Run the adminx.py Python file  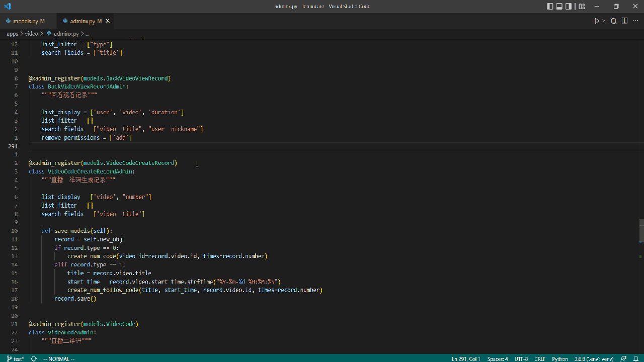coord(596,21)
